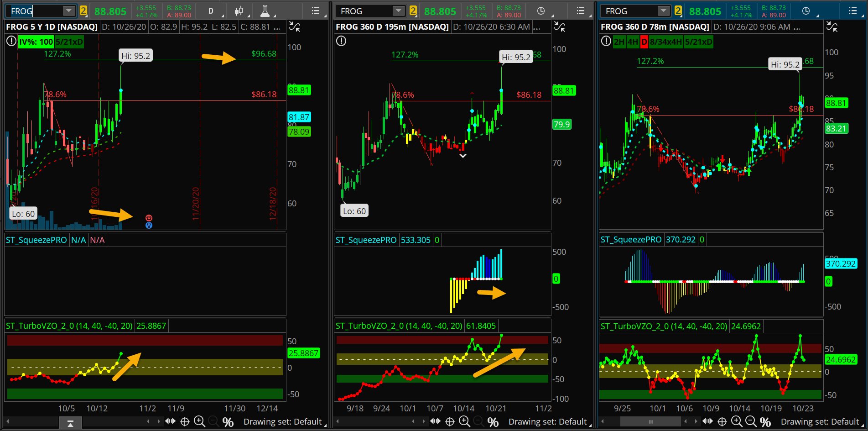Screen dimensions: 868x431
Task: Open the candlestick chart style menu
Action: 239,11
